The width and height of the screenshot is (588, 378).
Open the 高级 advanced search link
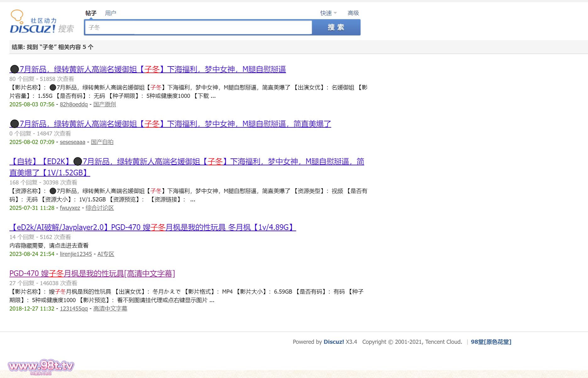click(x=353, y=13)
